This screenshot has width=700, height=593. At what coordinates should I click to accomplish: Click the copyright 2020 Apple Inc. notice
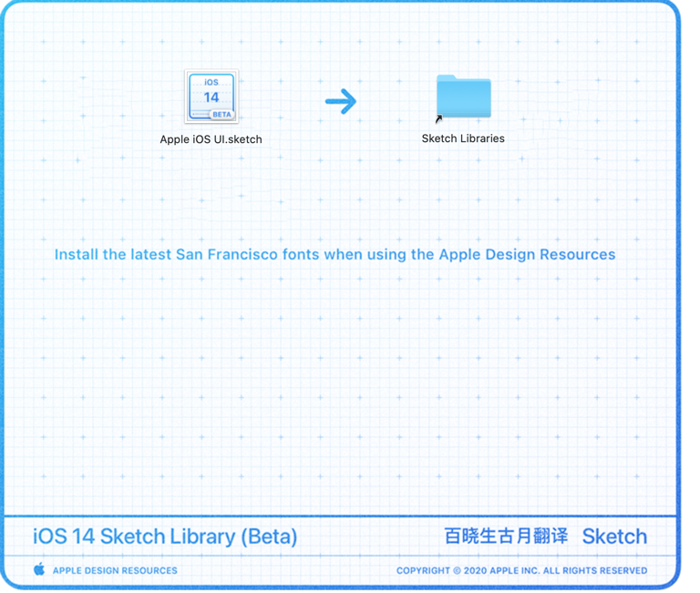pos(522,571)
